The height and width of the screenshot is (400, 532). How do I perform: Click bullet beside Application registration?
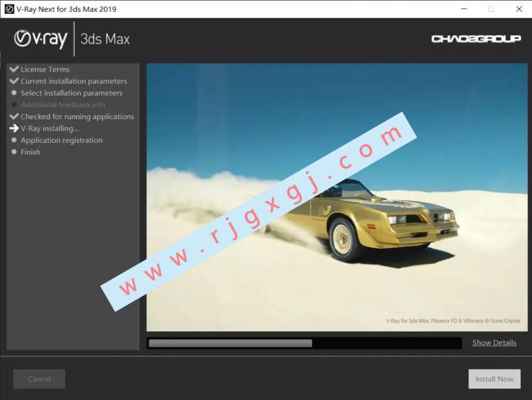14,140
